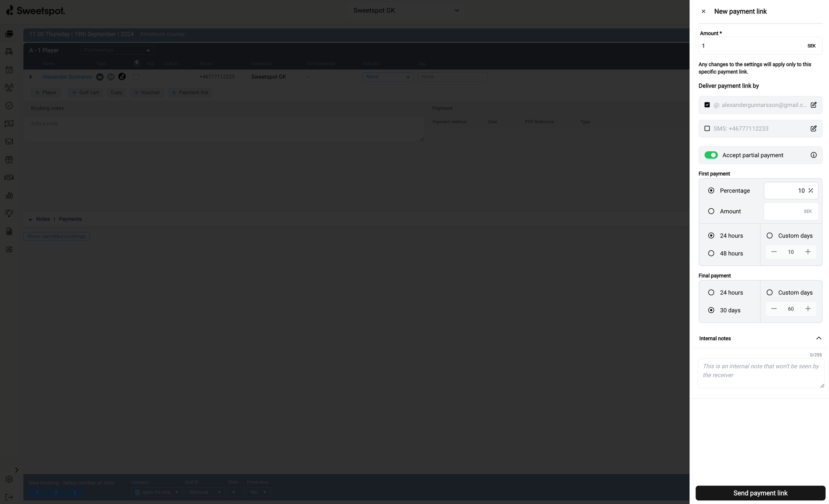Open the money payments sidebar icon
Screen dimensions: 829x504
pos(9,123)
